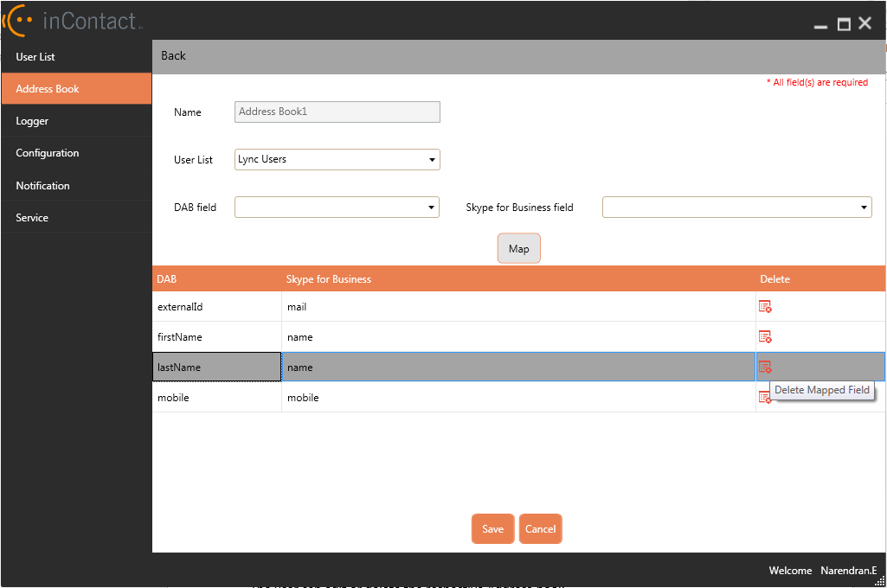Open Service section
This screenshot has width=887, height=588.
coord(76,218)
